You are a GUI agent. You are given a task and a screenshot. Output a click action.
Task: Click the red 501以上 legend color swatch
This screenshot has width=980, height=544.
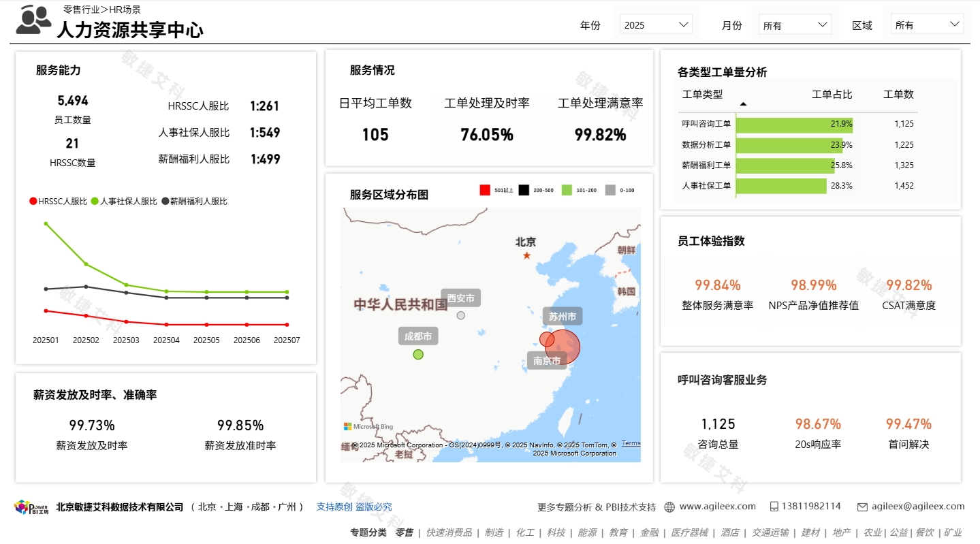(x=485, y=191)
